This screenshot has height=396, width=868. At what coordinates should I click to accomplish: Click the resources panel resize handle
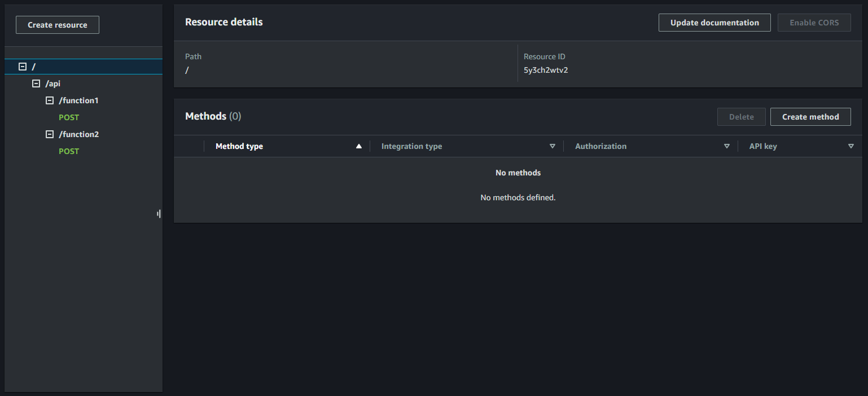(159, 214)
